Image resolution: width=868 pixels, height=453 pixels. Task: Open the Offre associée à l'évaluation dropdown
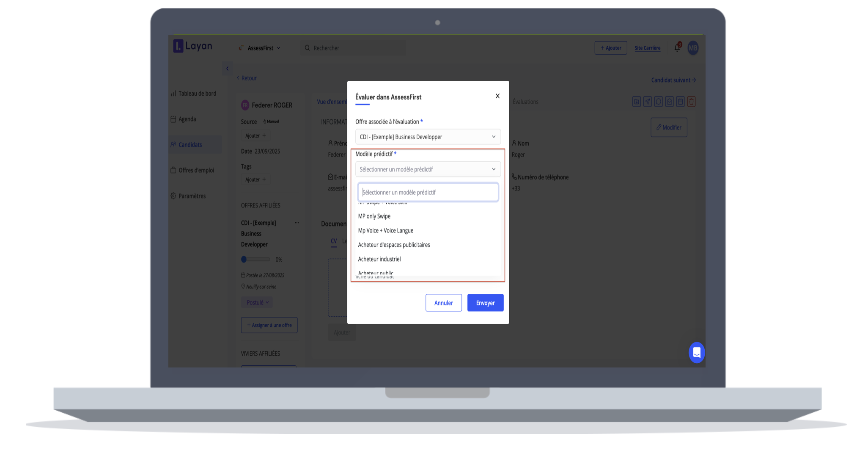[428, 137]
